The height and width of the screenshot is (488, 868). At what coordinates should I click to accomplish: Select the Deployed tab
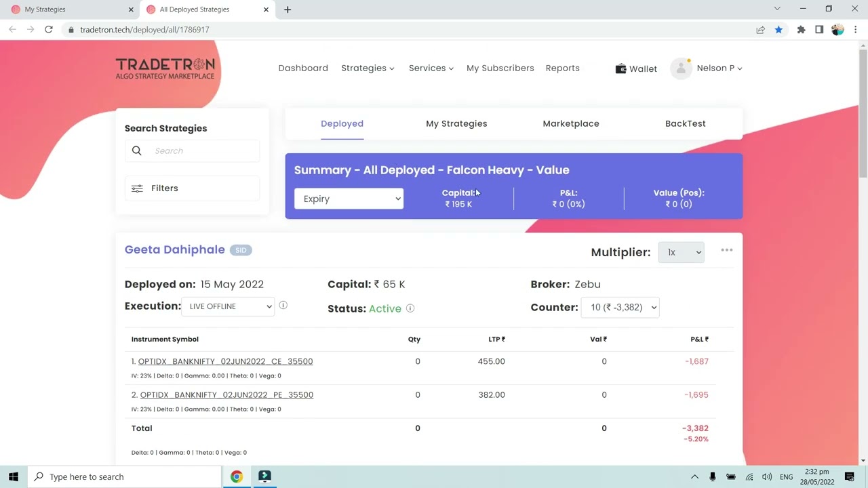pyautogui.click(x=342, y=123)
